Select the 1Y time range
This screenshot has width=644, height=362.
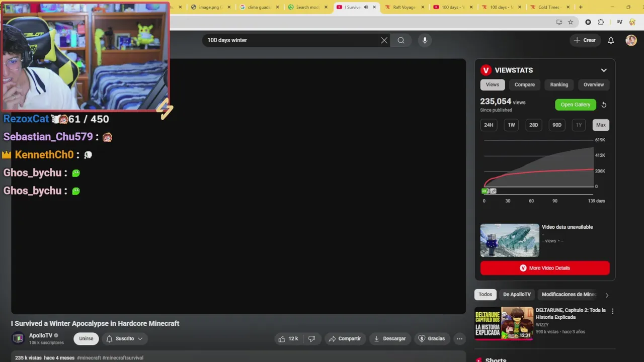pos(579,125)
